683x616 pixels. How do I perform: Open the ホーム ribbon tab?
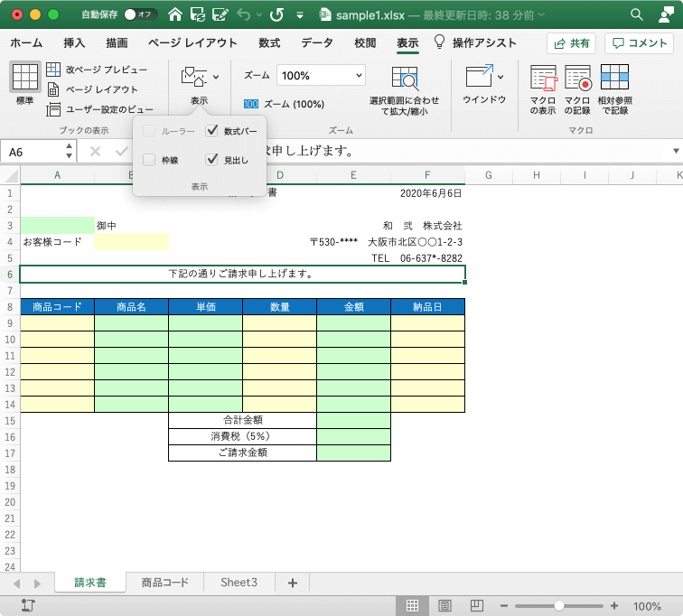coord(26,42)
